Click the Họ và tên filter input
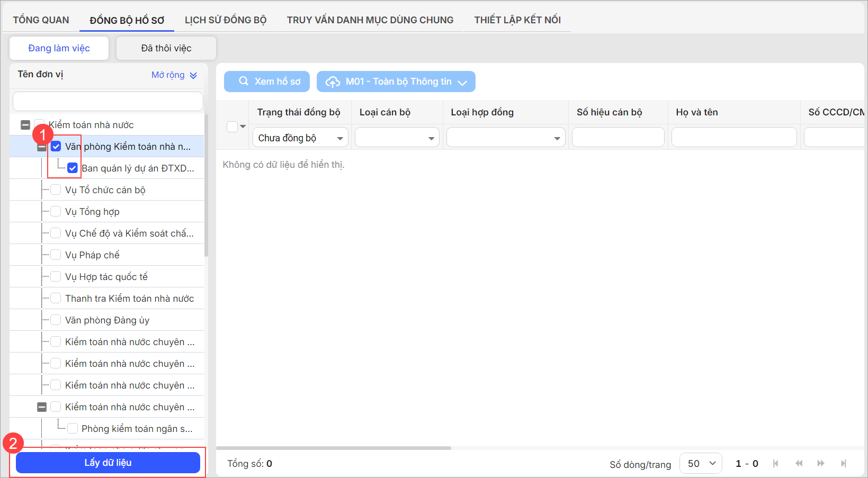This screenshot has width=868, height=478. pos(733,138)
